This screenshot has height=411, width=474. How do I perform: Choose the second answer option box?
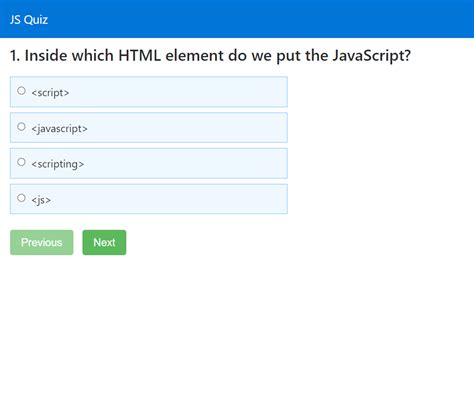point(149,128)
